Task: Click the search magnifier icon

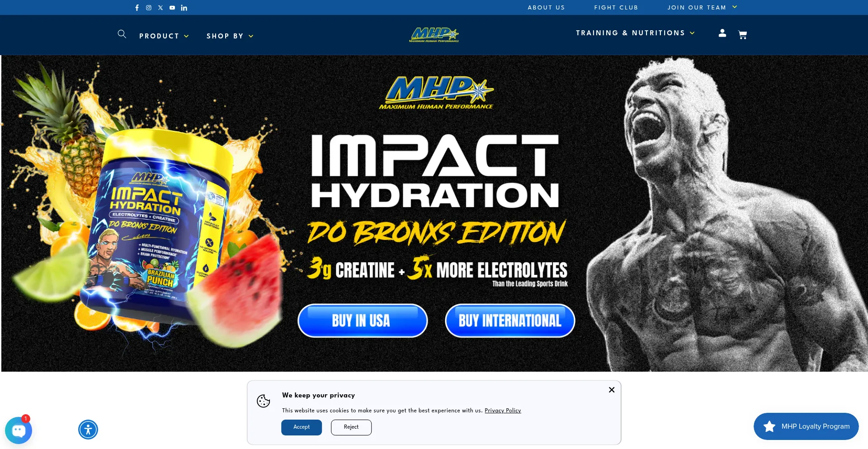Action: [x=122, y=34]
